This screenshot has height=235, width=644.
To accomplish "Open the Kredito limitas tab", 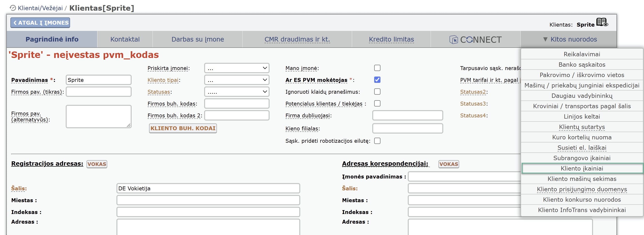I will coord(391,39).
